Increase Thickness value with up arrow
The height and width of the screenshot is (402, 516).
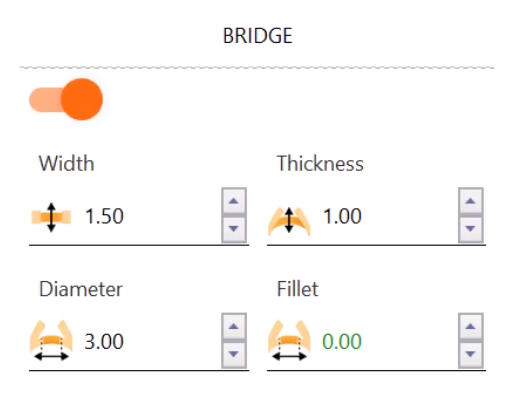471,201
